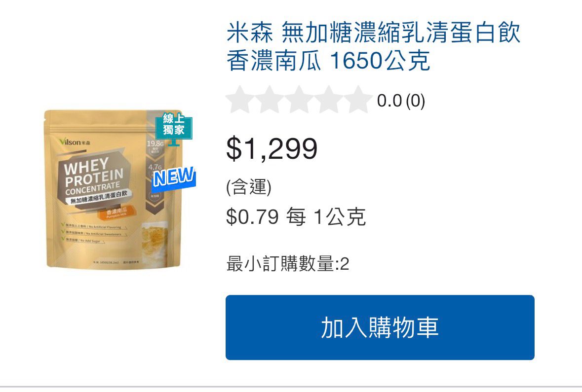Open the 米森 無加糖濃縮乳清蛋白飲 product title link

373,46
